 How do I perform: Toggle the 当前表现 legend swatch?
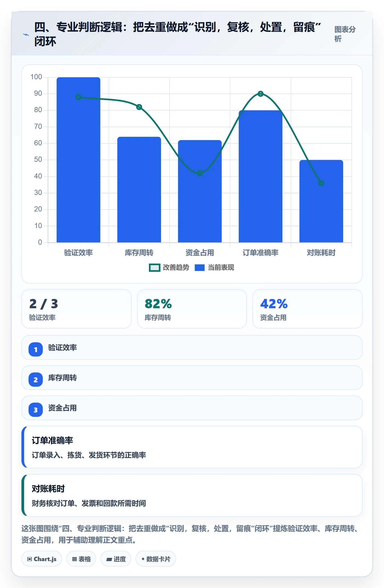click(x=200, y=268)
